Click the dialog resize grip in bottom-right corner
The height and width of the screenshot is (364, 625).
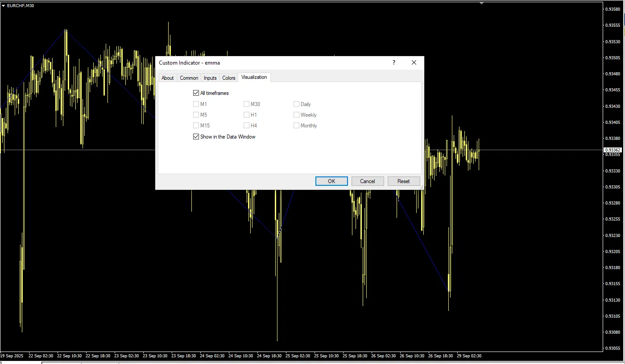click(421, 187)
